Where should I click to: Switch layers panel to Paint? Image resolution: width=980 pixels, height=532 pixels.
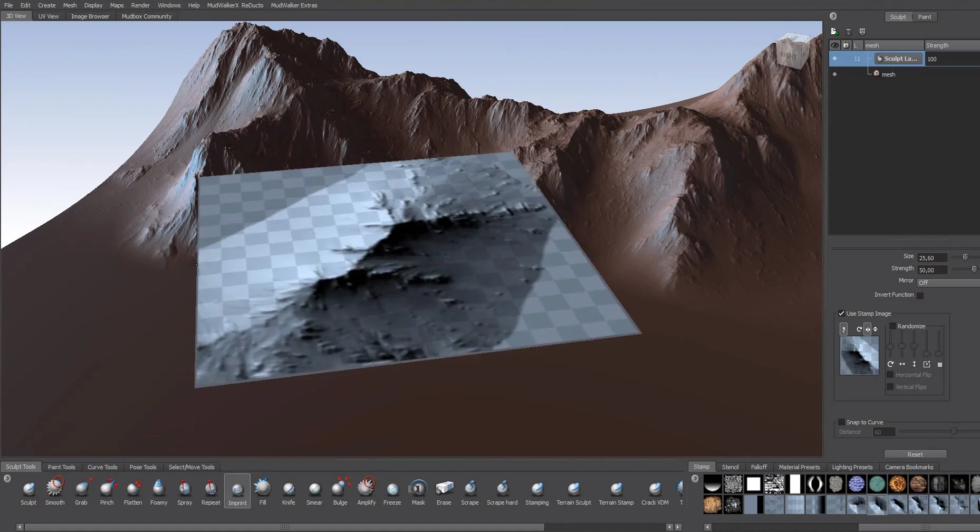[925, 17]
